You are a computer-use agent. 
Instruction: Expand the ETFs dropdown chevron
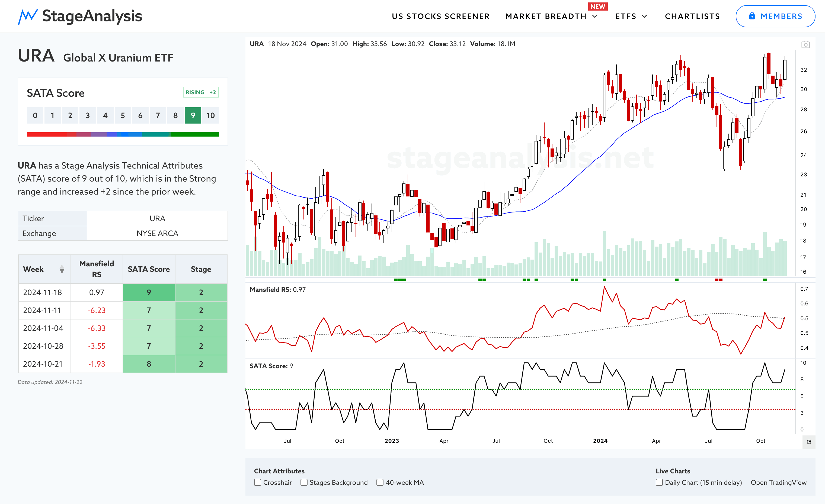point(645,16)
